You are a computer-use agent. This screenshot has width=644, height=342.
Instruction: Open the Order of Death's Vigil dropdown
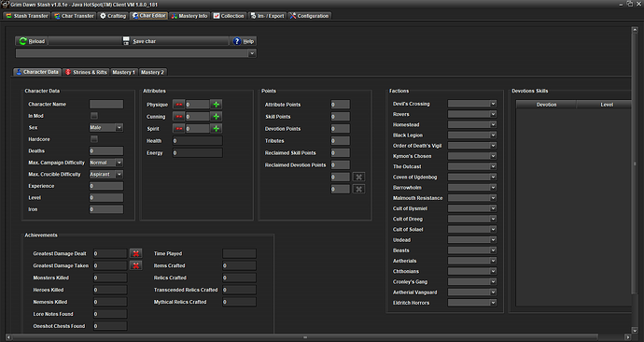pos(472,146)
